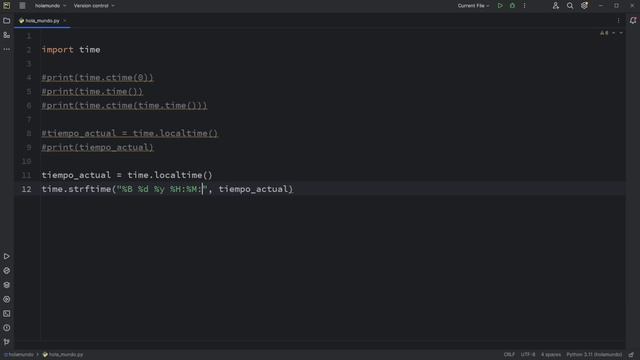The image size is (640, 360).
Task: Open the Python Packages tool window
Action: 7,271
